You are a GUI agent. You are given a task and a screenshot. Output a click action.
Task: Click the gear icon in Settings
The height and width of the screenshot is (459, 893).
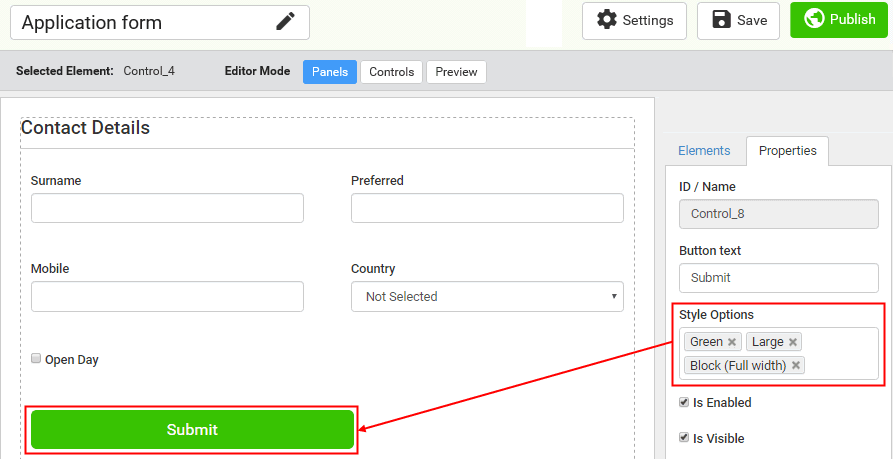[607, 20]
